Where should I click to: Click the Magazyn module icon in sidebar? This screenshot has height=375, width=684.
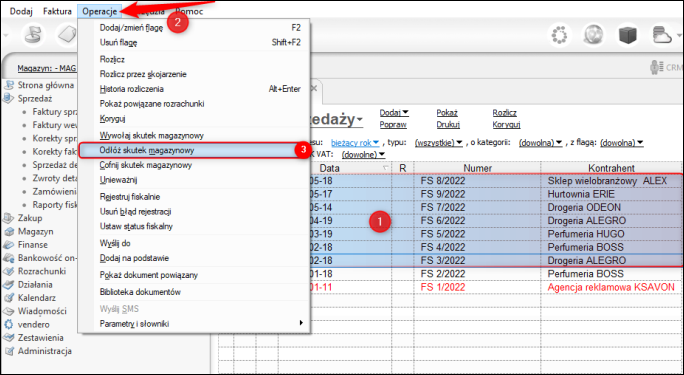9,231
